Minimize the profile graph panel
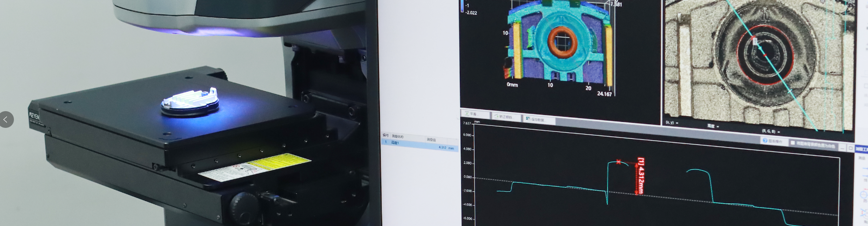 [x=842, y=147]
